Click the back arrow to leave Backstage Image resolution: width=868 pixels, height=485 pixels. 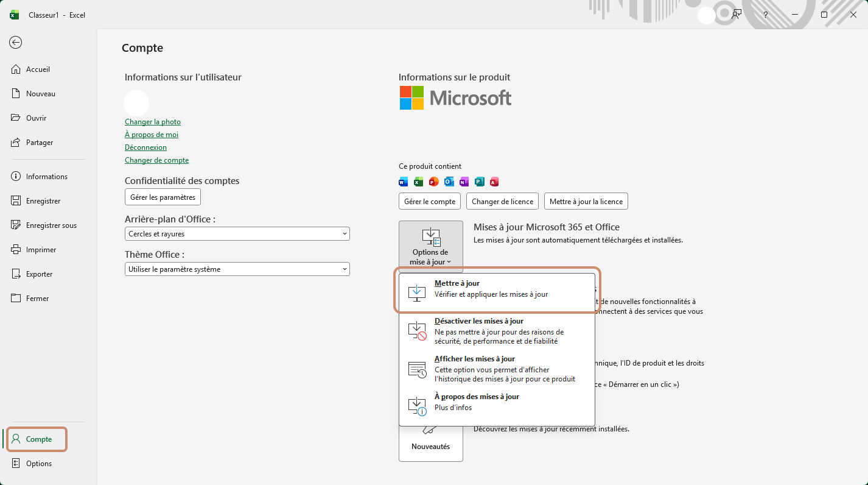click(16, 42)
